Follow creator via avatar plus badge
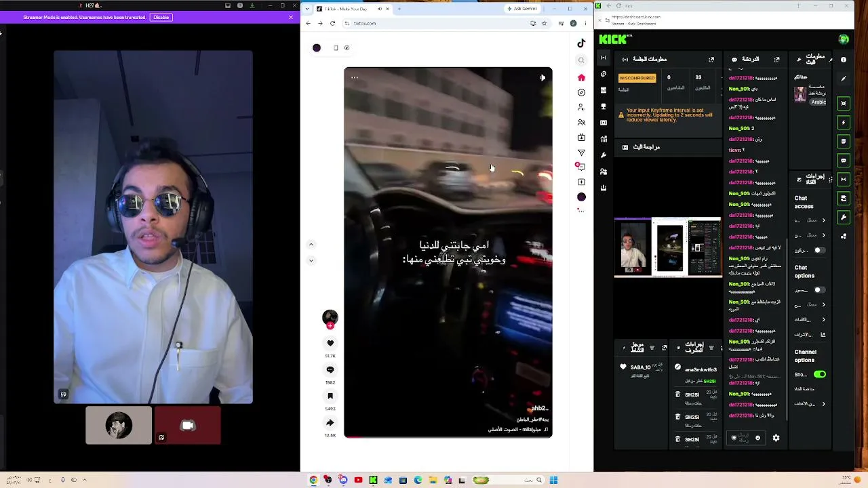 pos(330,325)
